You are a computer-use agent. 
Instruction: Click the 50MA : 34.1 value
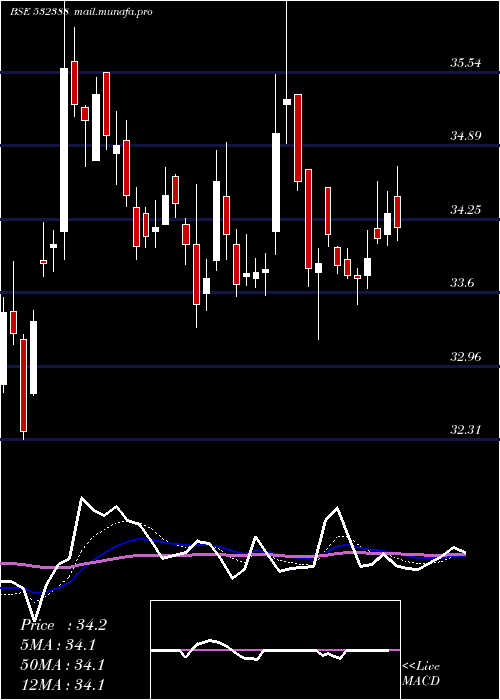(63, 665)
